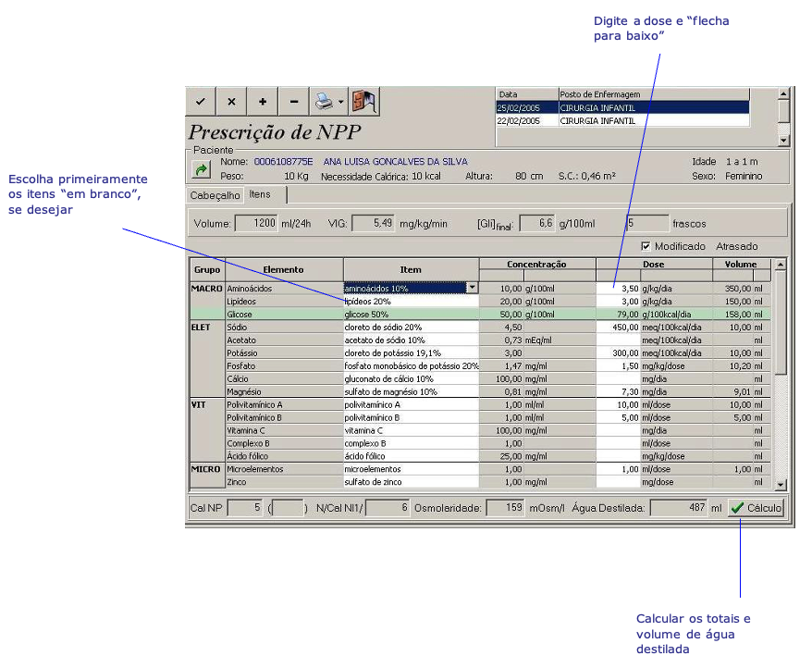Click the Elemento column header

(284, 269)
